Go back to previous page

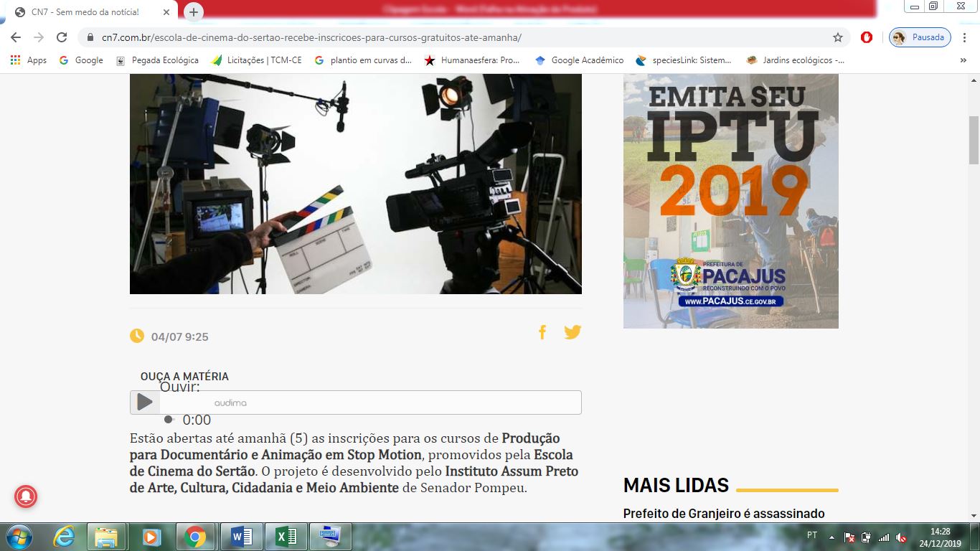[x=16, y=37]
